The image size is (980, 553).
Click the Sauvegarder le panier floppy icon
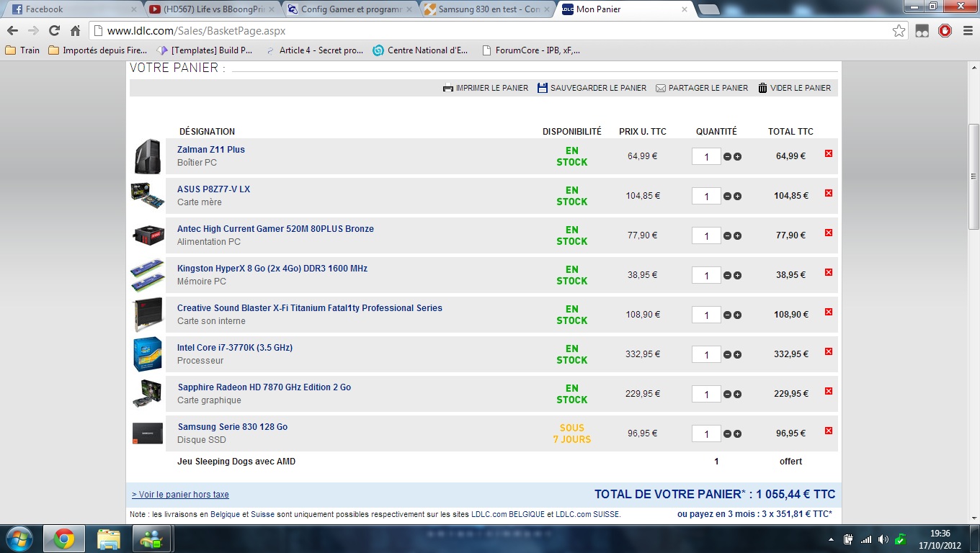click(543, 88)
